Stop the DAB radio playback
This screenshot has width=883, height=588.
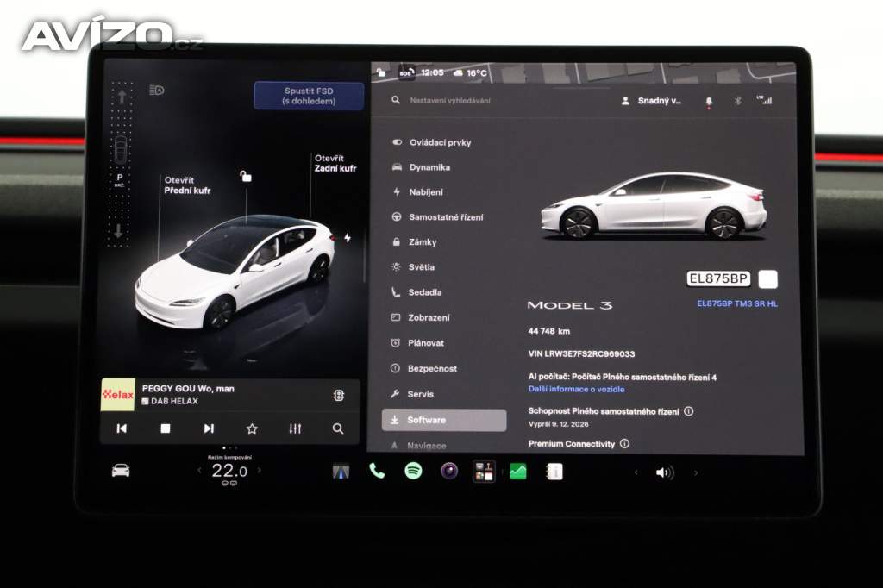(x=165, y=428)
